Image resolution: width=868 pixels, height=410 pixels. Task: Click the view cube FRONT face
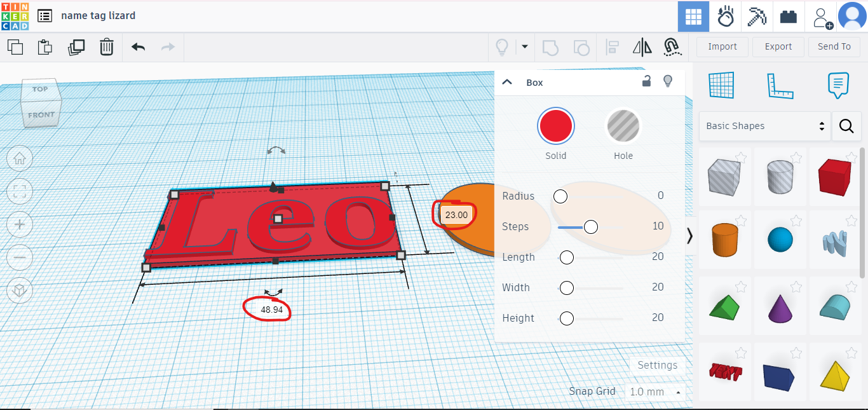click(x=41, y=115)
